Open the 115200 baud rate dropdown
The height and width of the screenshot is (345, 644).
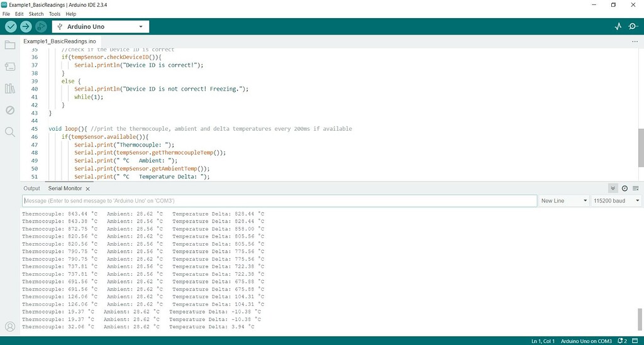point(616,200)
